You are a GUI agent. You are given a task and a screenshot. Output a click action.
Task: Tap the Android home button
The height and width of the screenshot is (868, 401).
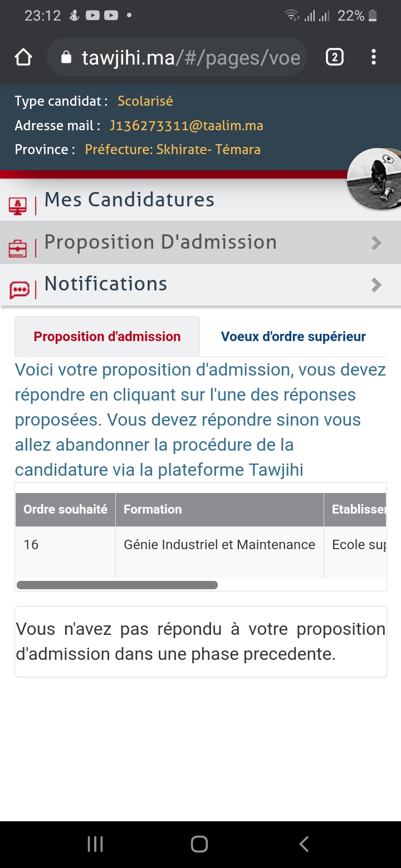(x=199, y=844)
